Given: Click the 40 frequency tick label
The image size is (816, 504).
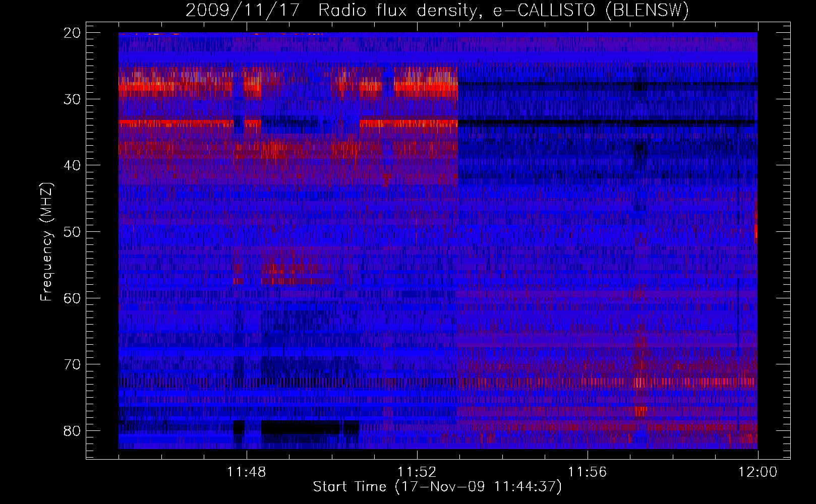Looking at the screenshot, I should coord(73,165).
